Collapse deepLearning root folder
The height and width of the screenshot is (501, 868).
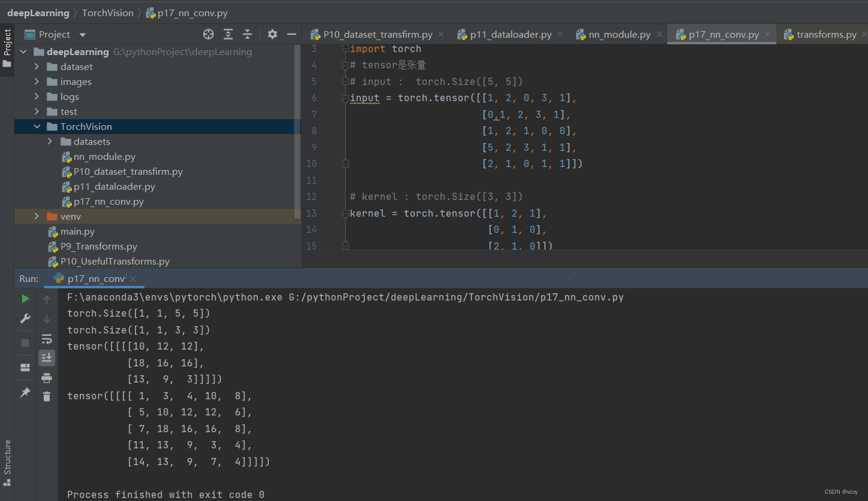click(x=23, y=52)
